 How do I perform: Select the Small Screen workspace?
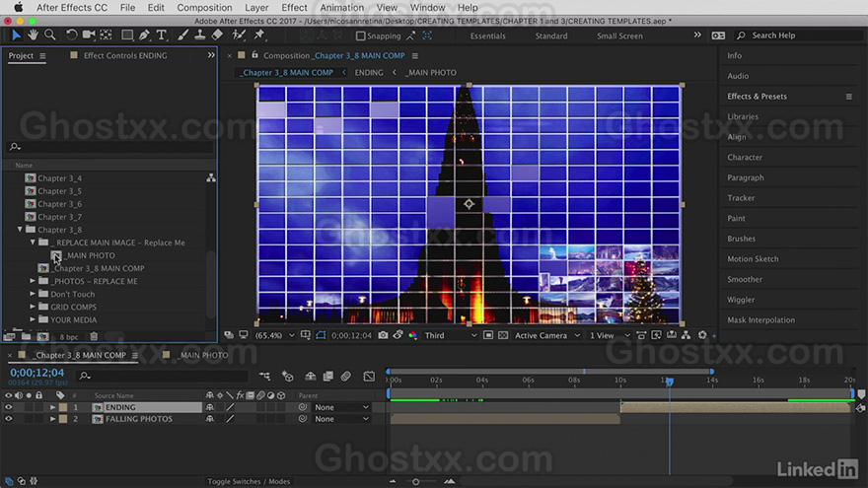point(619,35)
